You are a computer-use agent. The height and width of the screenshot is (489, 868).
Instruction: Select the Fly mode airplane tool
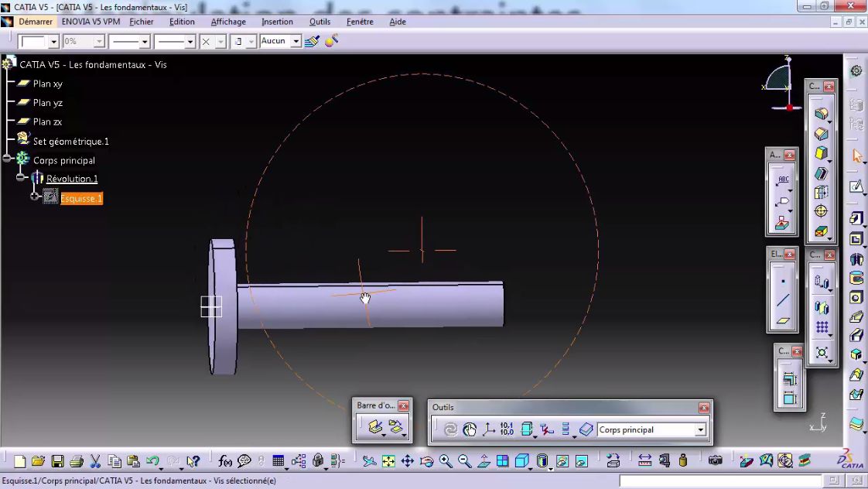coord(370,460)
